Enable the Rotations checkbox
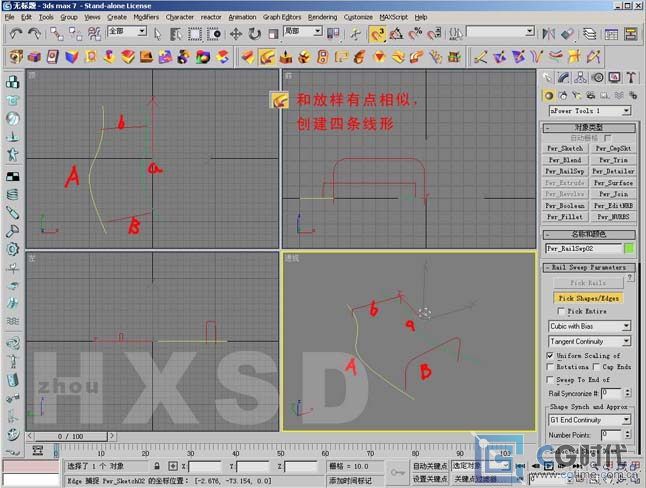 [550, 366]
